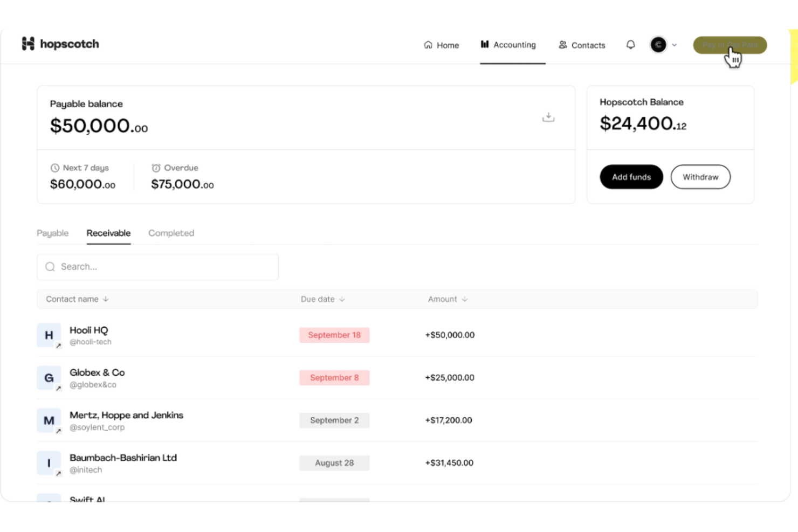This screenshot has height=532, width=798.
Task: Focus the Search input field
Action: tap(157, 267)
